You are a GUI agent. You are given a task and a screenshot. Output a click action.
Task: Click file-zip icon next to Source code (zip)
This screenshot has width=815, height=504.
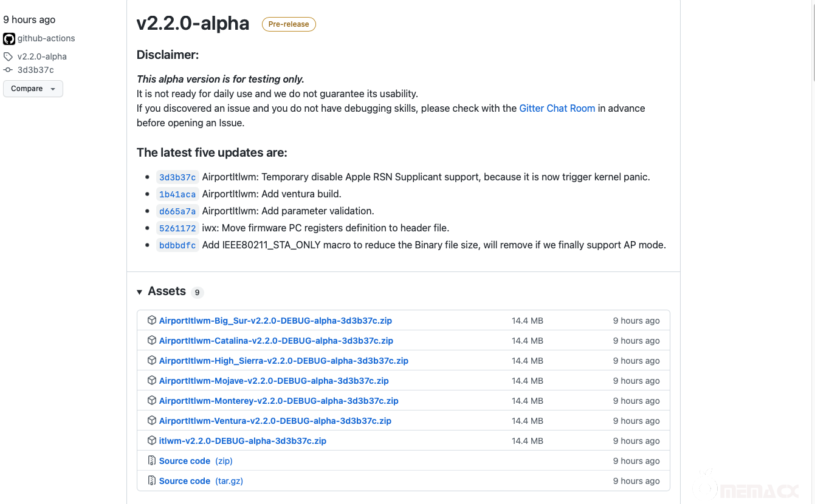click(152, 460)
